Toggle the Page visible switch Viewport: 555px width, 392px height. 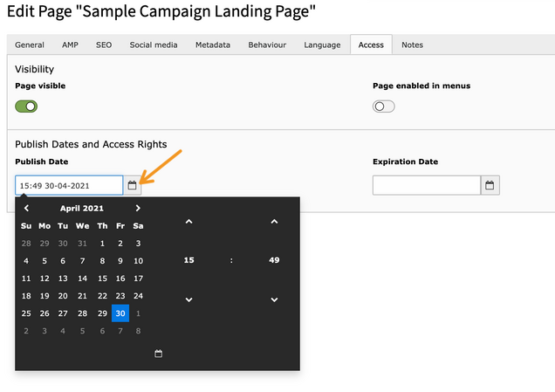[26, 107]
